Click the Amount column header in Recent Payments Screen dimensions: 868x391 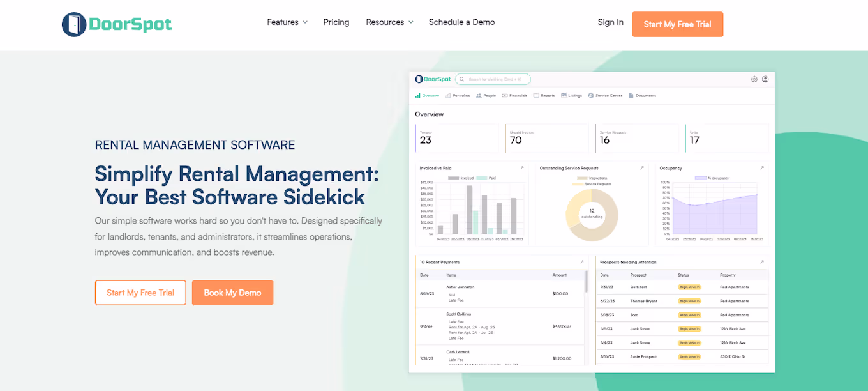559,275
